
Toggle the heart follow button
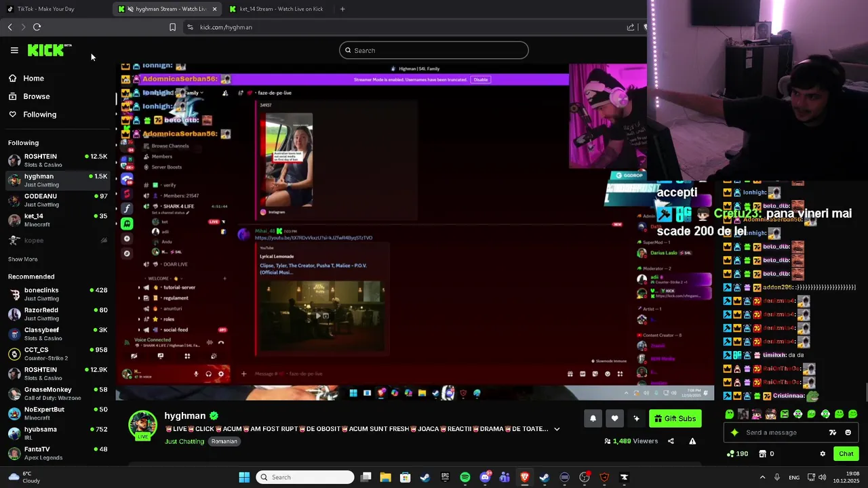[x=614, y=418]
